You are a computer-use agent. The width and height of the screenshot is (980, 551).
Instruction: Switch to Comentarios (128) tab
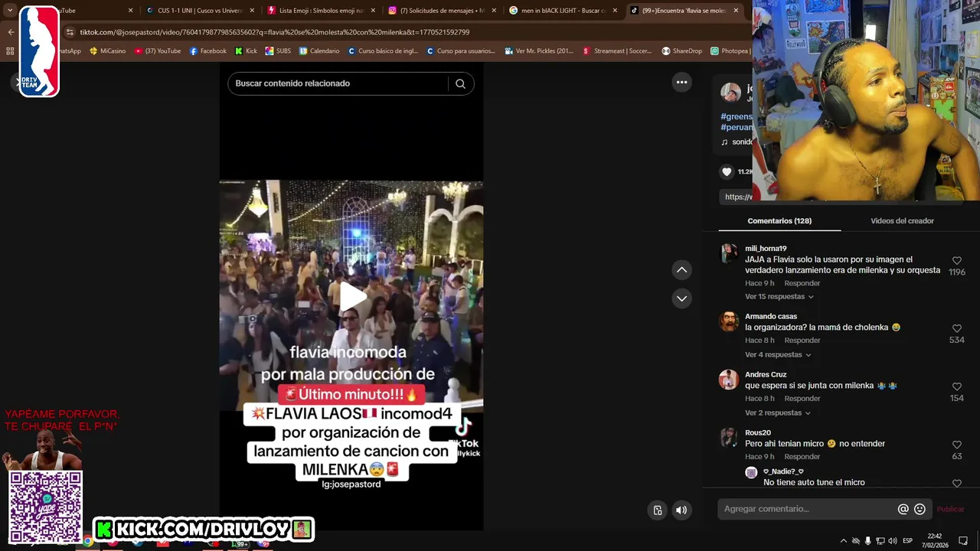(779, 220)
